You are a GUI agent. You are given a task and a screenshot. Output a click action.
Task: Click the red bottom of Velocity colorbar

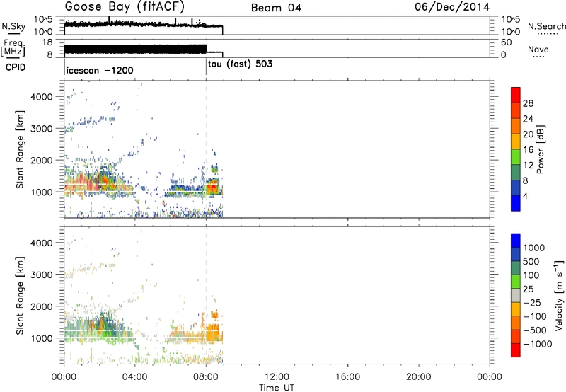tap(516, 350)
